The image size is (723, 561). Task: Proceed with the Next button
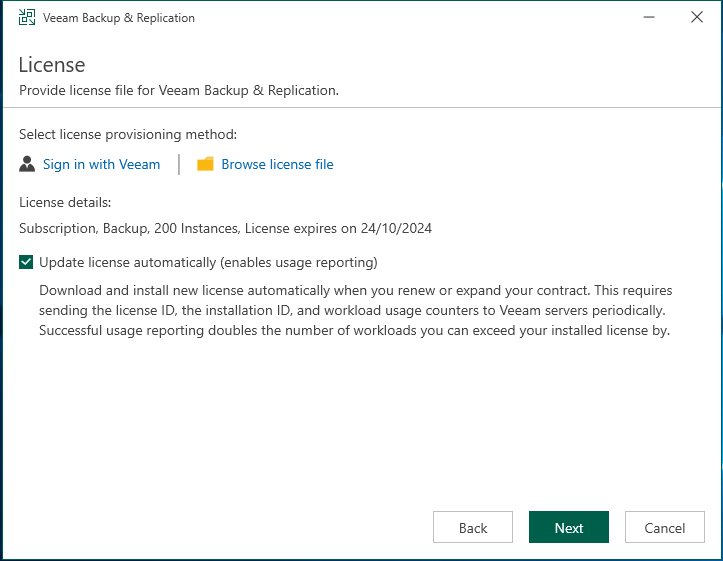[569, 527]
